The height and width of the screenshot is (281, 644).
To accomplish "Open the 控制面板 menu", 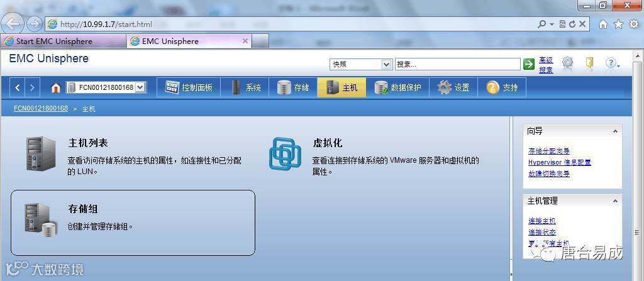I will [189, 87].
